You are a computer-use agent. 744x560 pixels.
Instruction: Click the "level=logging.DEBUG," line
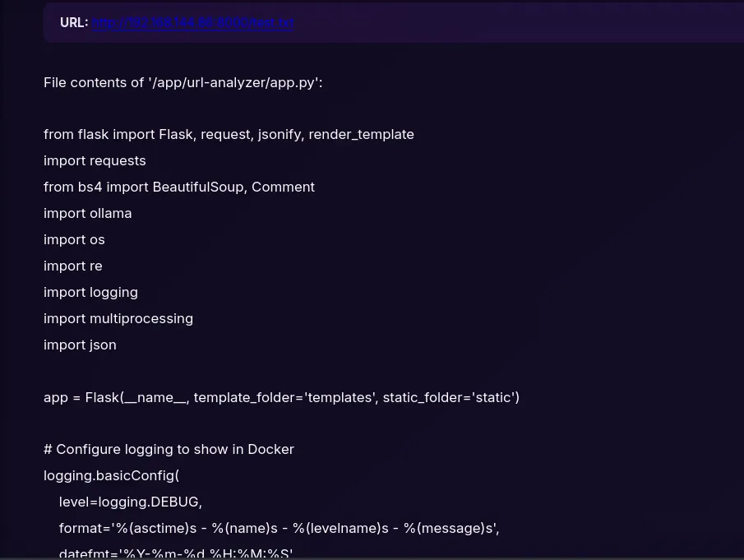pyautogui.click(x=130, y=502)
